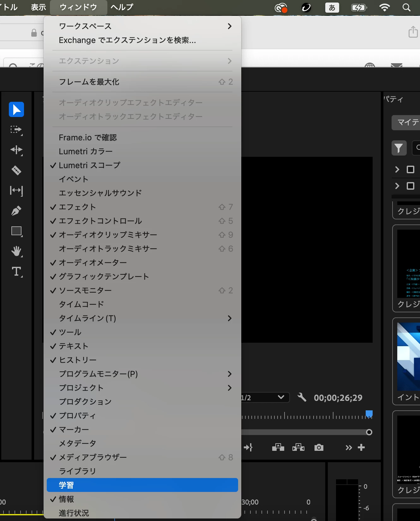Select the Selection arrow tool
This screenshot has height=521, width=420.
click(x=16, y=109)
